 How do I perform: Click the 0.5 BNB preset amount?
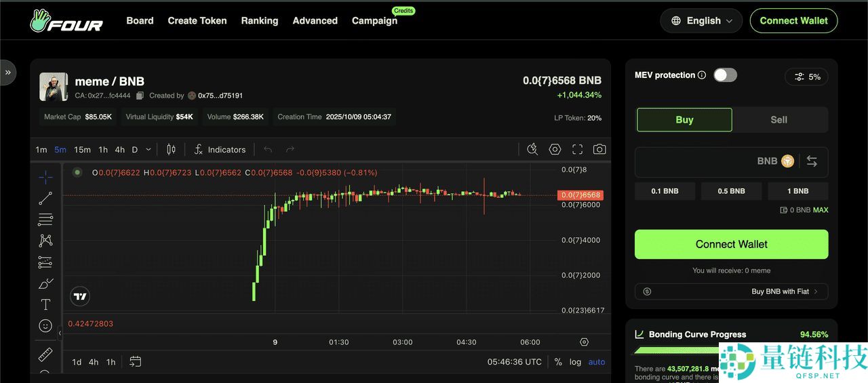731,191
